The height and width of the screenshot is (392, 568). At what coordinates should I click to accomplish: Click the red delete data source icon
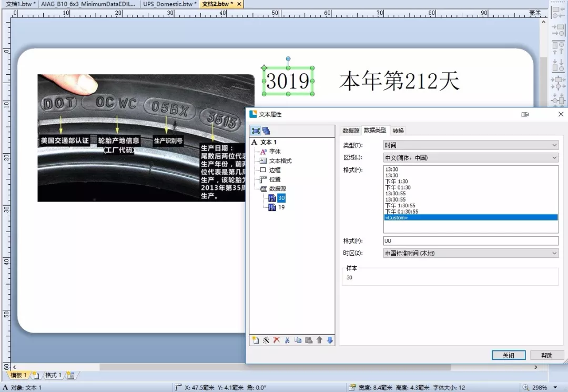pyautogui.click(x=277, y=340)
